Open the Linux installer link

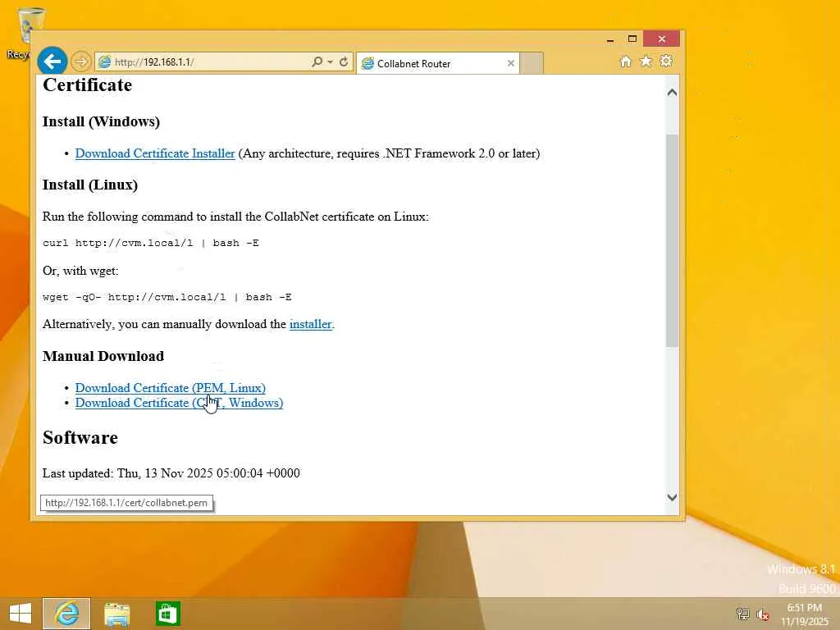coord(311,324)
